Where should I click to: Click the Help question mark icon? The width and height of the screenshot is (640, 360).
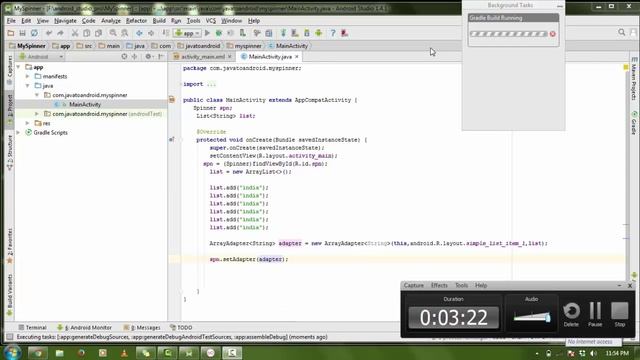(333, 33)
